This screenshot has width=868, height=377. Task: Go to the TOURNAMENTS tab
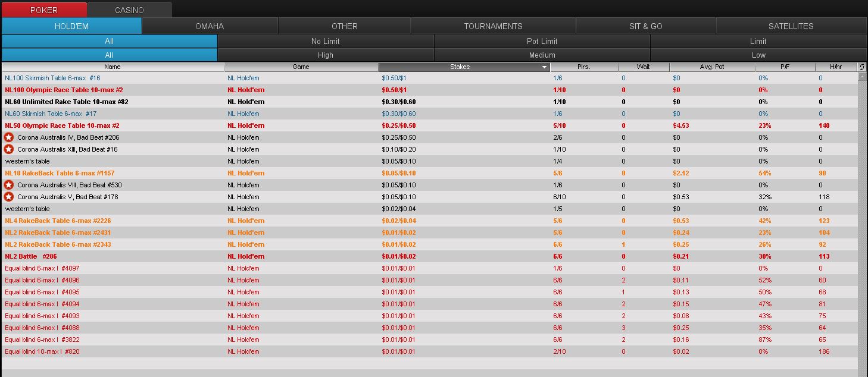[493, 26]
